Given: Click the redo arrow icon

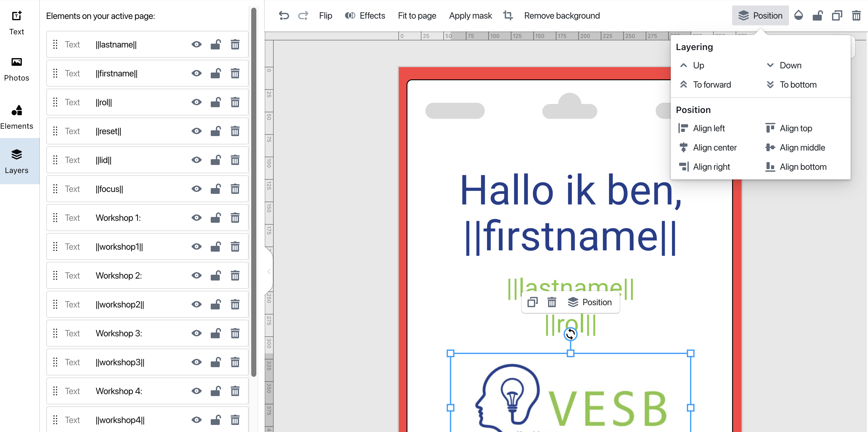Looking at the screenshot, I should click(303, 15).
